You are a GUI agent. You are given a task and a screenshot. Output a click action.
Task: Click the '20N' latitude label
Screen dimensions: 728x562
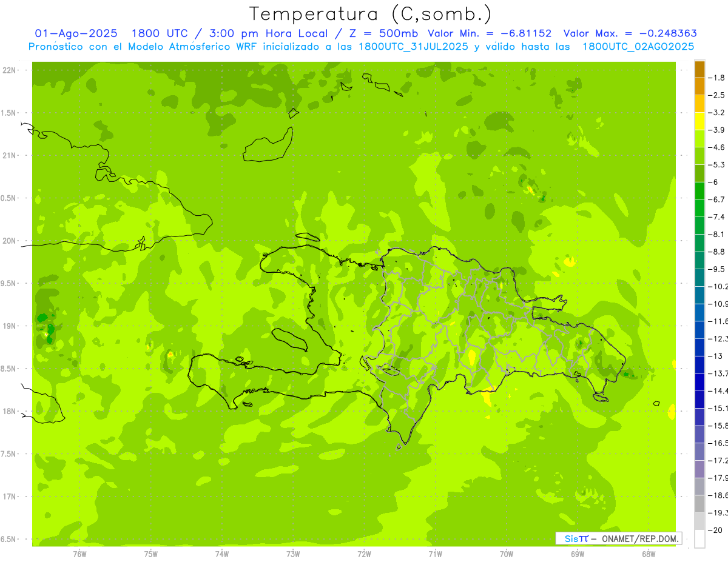[x=9, y=241]
